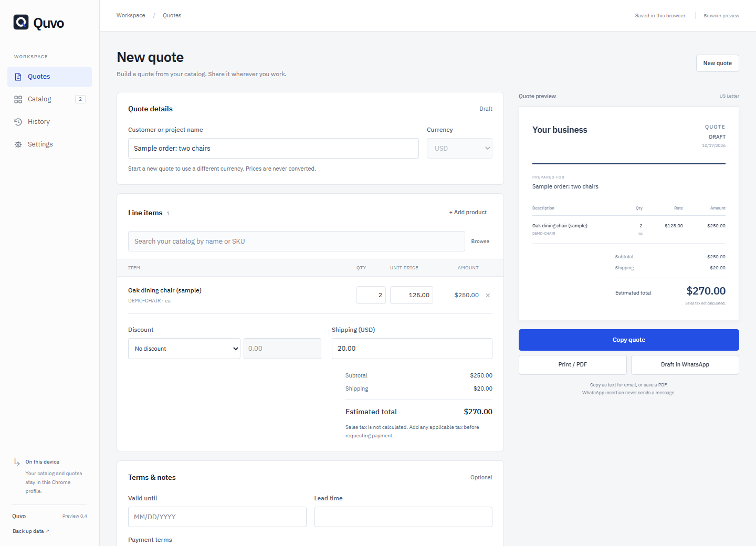Click the "Browser preview" text in header
756x546 pixels.
click(x=721, y=16)
